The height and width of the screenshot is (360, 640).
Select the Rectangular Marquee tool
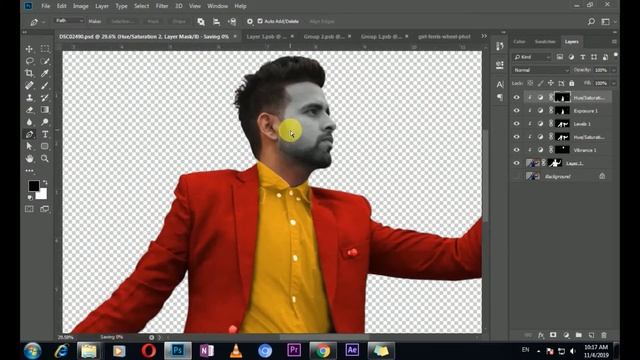(45, 49)
